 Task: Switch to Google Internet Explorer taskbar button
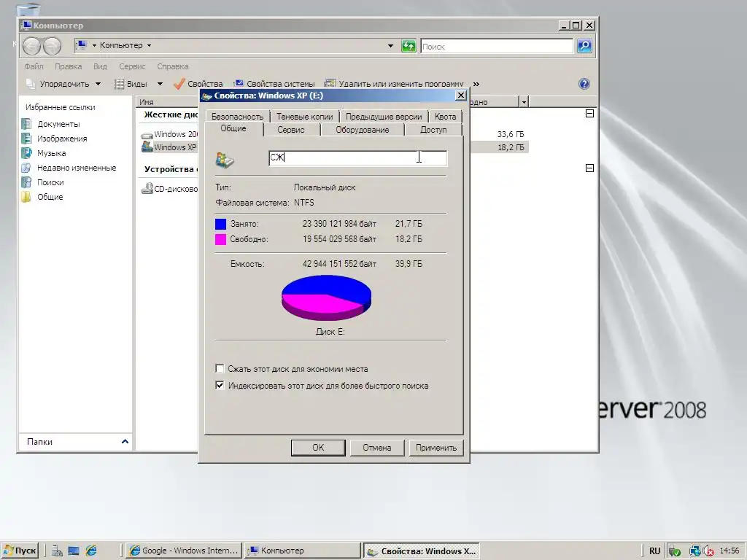click(183, 551)
